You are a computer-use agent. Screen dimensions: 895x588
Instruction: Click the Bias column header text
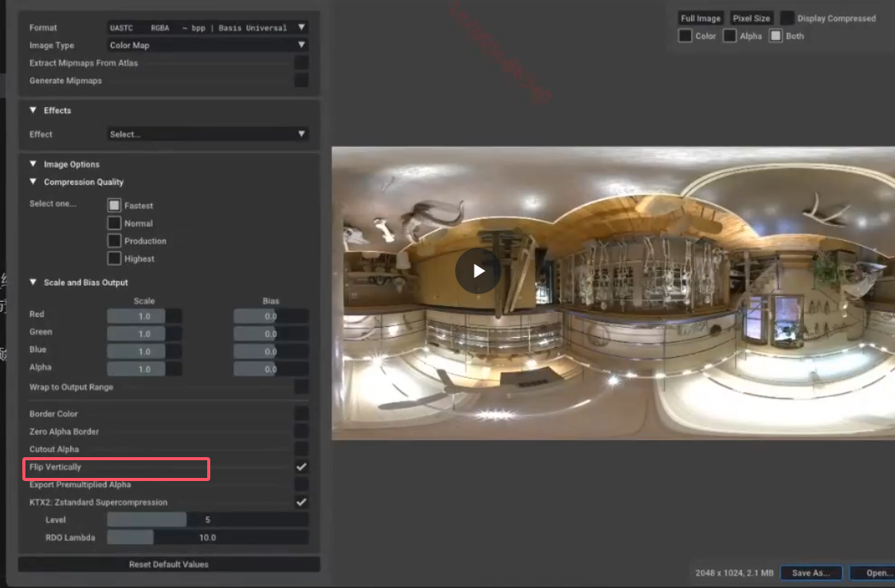[270, 301]
